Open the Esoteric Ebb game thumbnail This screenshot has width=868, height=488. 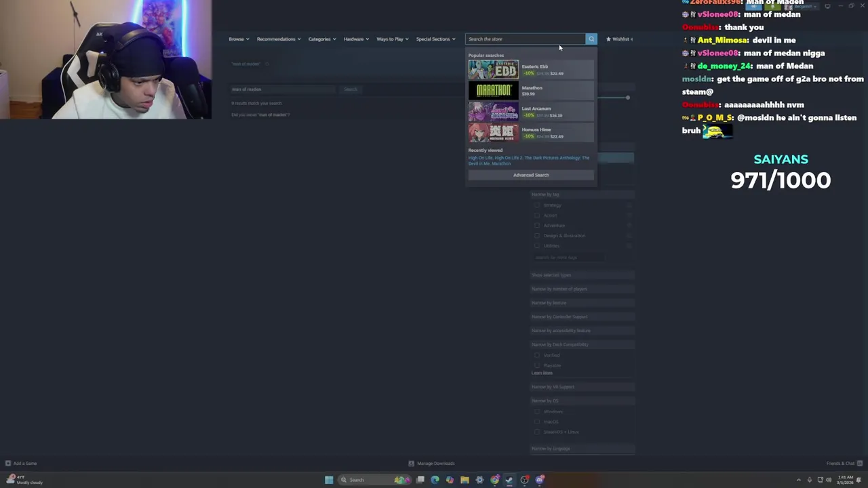(494, 70)
